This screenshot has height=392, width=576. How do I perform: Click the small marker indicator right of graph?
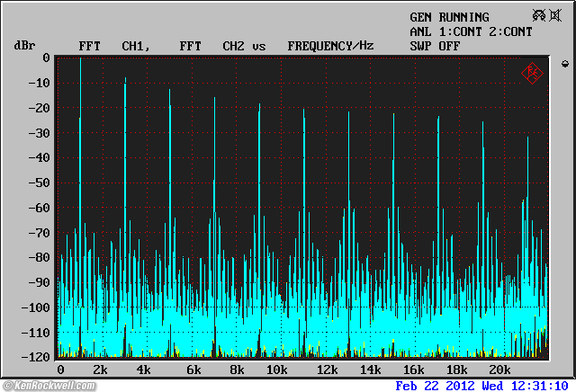(564, 64)
